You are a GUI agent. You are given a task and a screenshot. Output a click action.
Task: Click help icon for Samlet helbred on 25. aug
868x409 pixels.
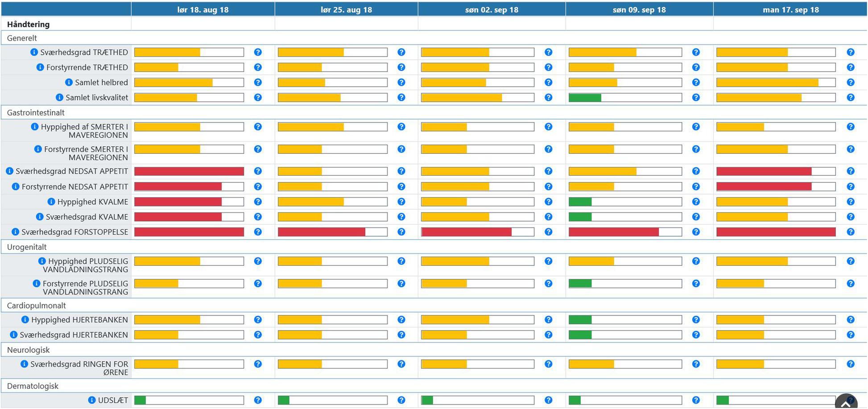401,83
